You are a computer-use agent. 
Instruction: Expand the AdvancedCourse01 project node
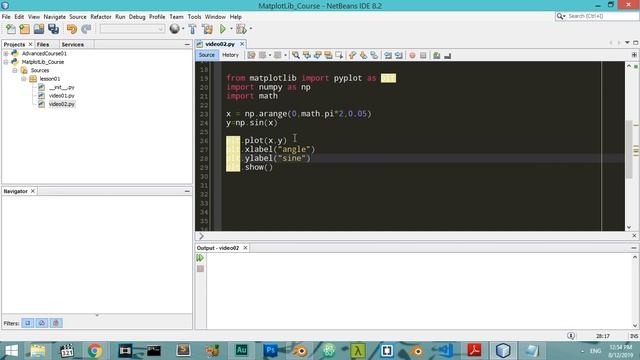(x=6, y=53)
